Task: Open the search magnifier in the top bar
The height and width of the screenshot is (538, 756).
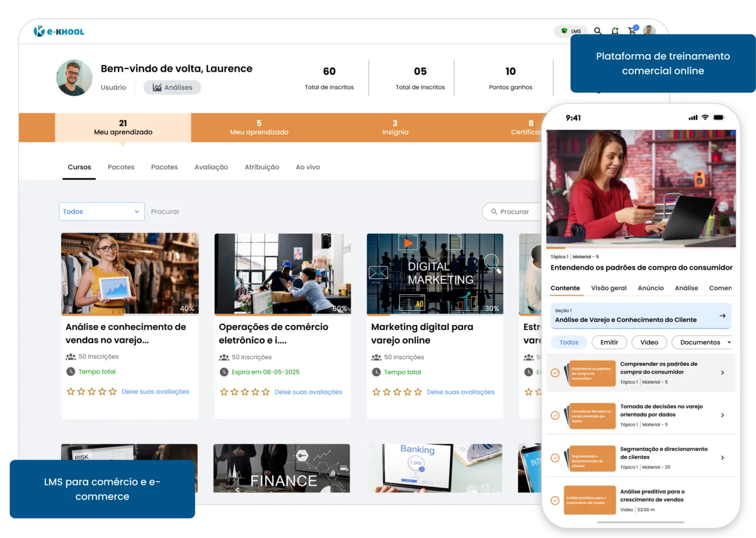Action: 597,31
